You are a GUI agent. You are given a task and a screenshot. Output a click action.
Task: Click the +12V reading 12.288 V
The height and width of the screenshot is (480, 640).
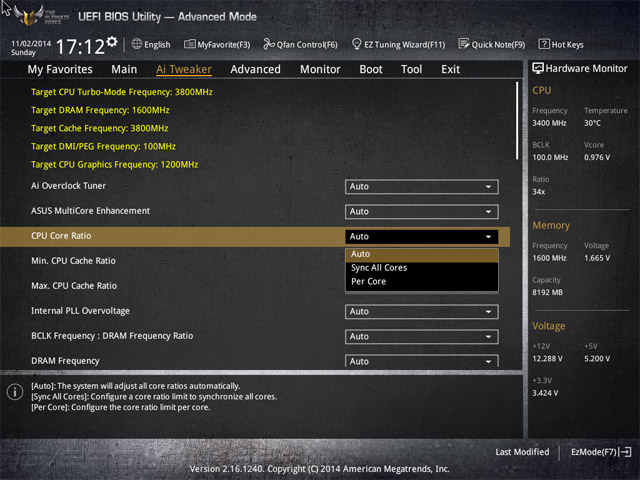pyautogui.click(x=547, y=359)
